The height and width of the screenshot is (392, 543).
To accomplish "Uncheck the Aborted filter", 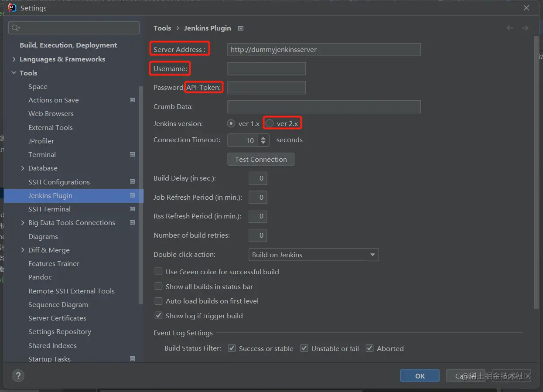I will click(370, 348).
